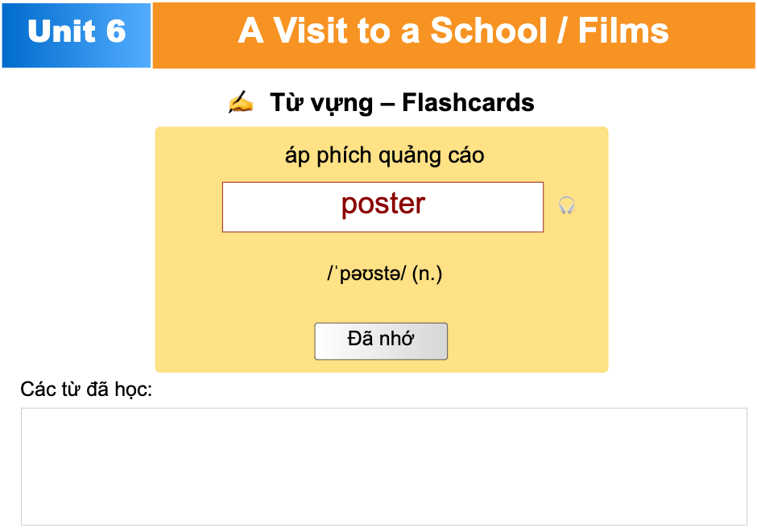Click the writing hand emoji icon
Viewport: 757px width, 532px height.
(x=240, y=103)
